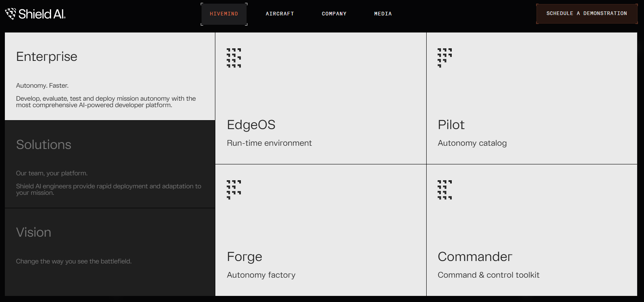This screenshot has height=302, width=644.
Task: Open the Company menu
Action: [x=334, y=14]
